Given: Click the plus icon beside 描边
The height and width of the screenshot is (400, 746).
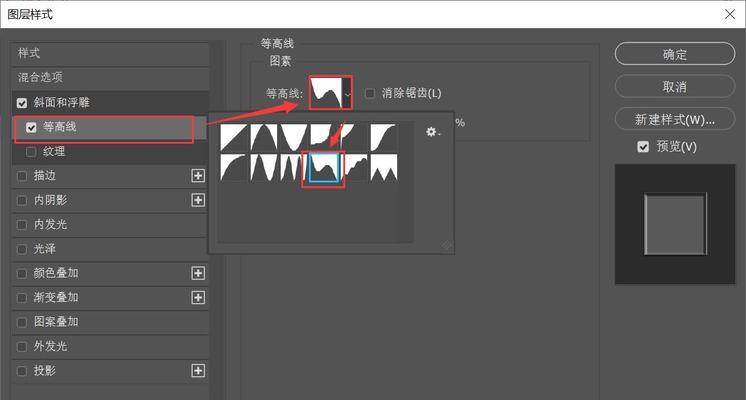Looking at the screenshot, I should pyautogui.click(x=198, y=176).
